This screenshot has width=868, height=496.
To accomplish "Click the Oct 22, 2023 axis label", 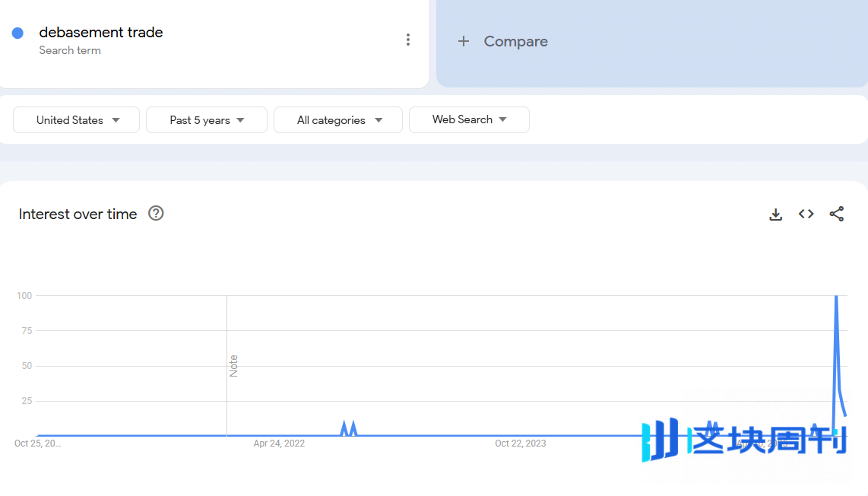I will click(x=520, y=444).
